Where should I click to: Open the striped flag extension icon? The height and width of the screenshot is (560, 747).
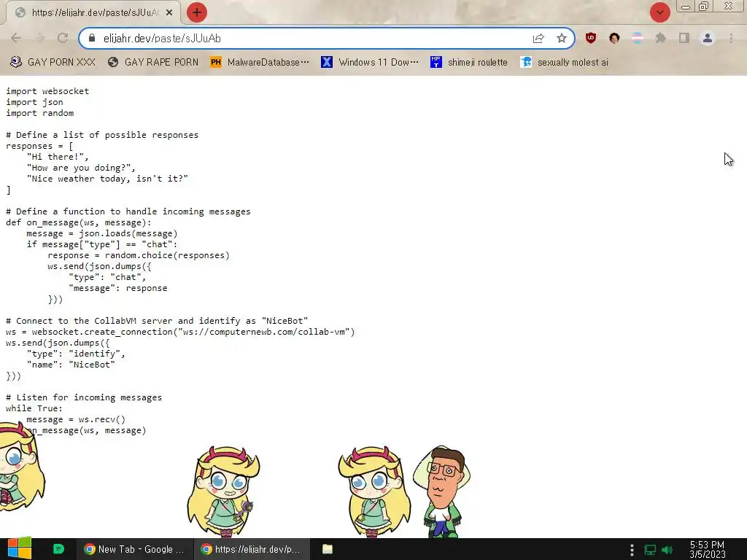637,38
